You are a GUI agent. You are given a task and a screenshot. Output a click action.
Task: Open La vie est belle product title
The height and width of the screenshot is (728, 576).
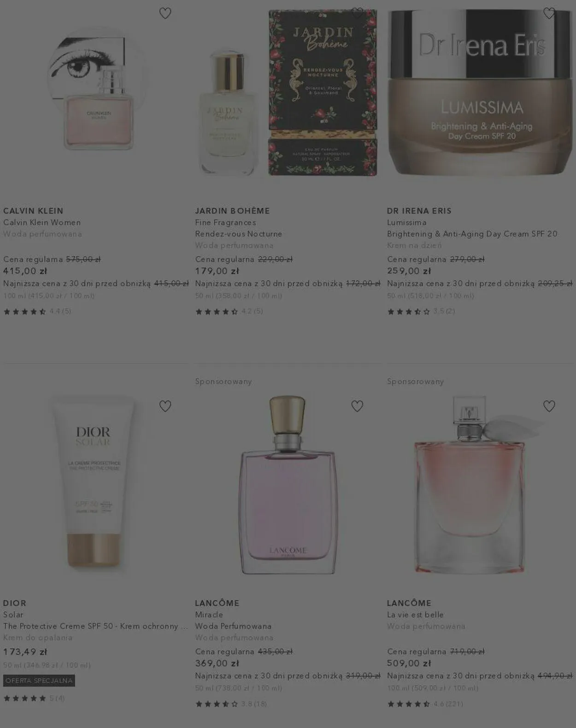coord(415,615)
